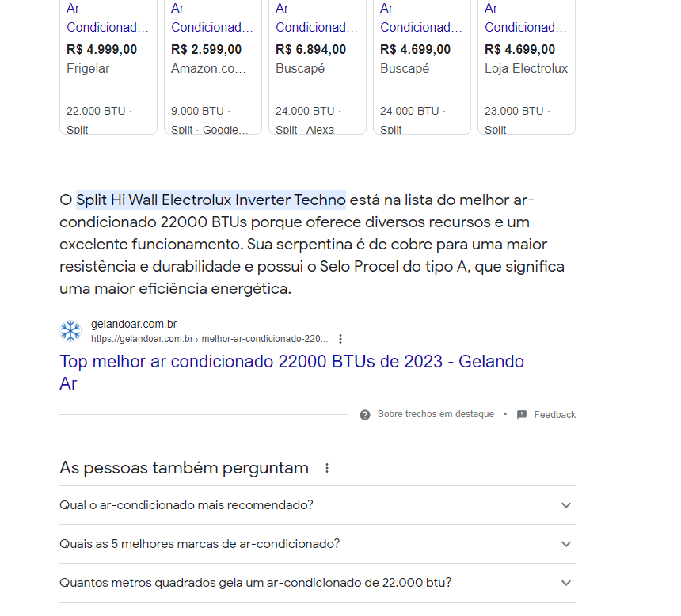Image resolution: width=681 pixels, height=616 pixels.
Task: Open the Frigelar R$ 4.999,00 product card
Action: point(108,67)
